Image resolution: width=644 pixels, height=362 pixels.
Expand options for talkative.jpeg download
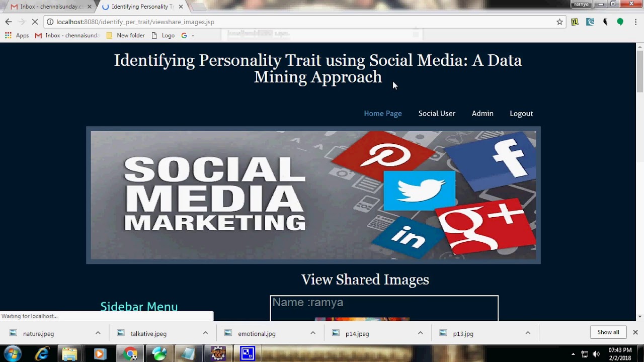[205, 333]
